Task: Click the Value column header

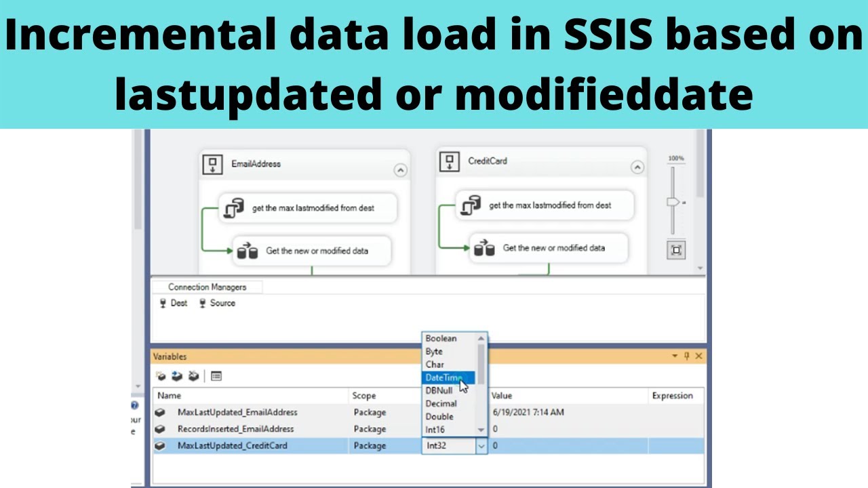Action: tap(568, 396)
